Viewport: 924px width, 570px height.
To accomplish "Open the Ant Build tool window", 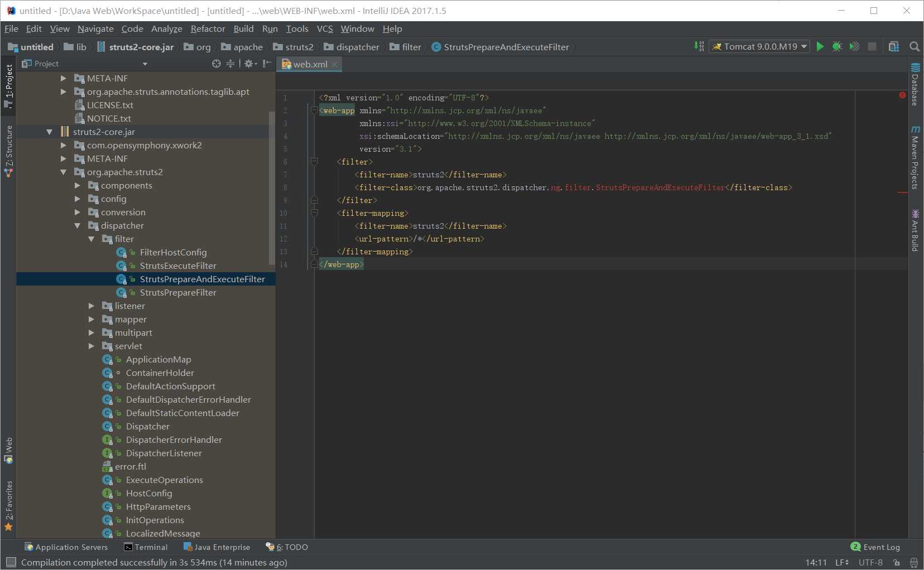I will click(x=915, y=230).
